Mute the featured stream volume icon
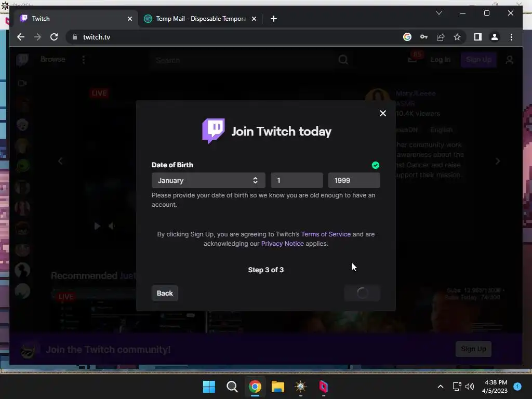The width and height of the screenshot is (532, 399). [112, 226]
